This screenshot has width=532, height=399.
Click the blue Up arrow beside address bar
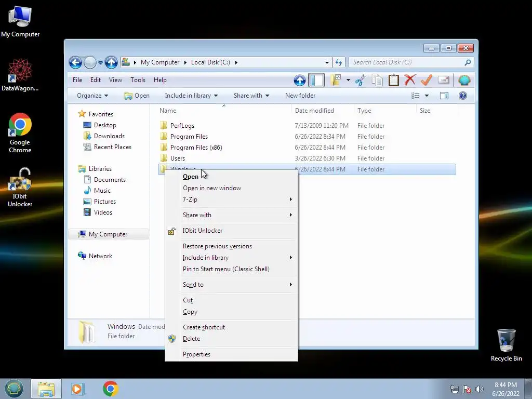click(x=111, y=62)
